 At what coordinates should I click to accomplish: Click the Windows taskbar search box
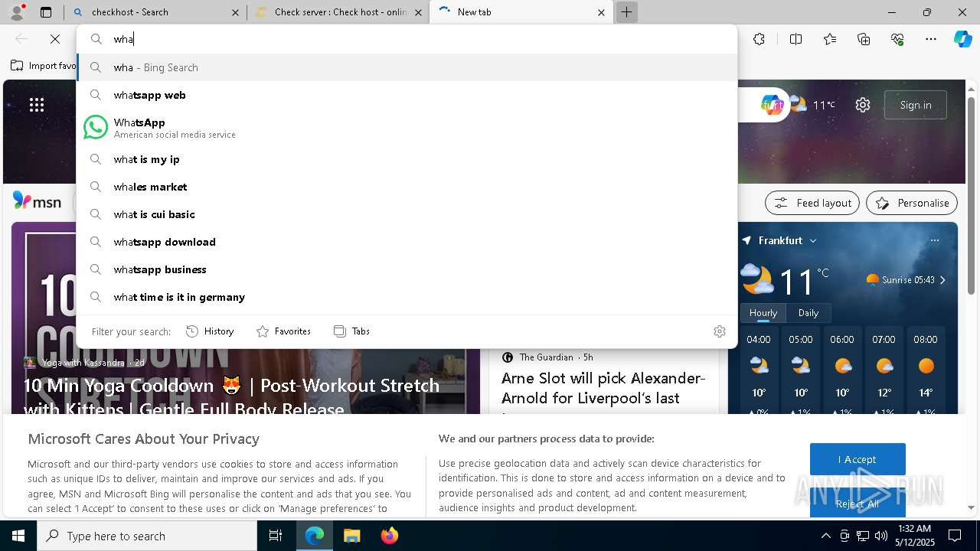click(147, 536)
